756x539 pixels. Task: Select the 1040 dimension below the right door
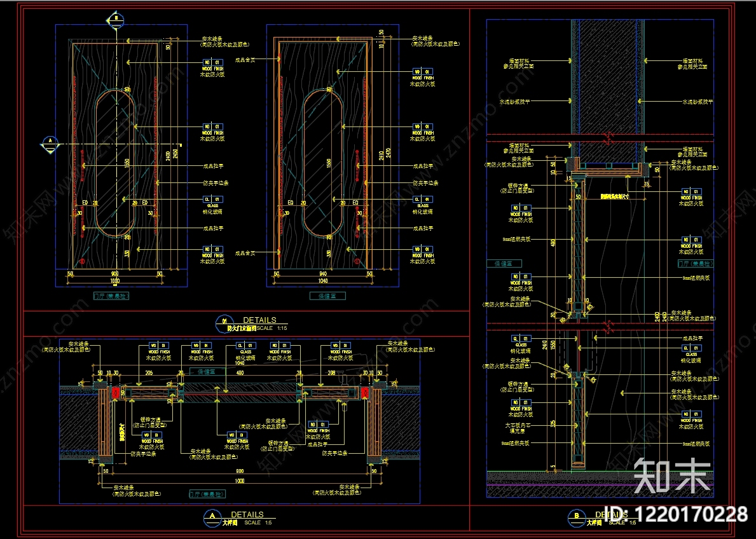tap(323, 280)
